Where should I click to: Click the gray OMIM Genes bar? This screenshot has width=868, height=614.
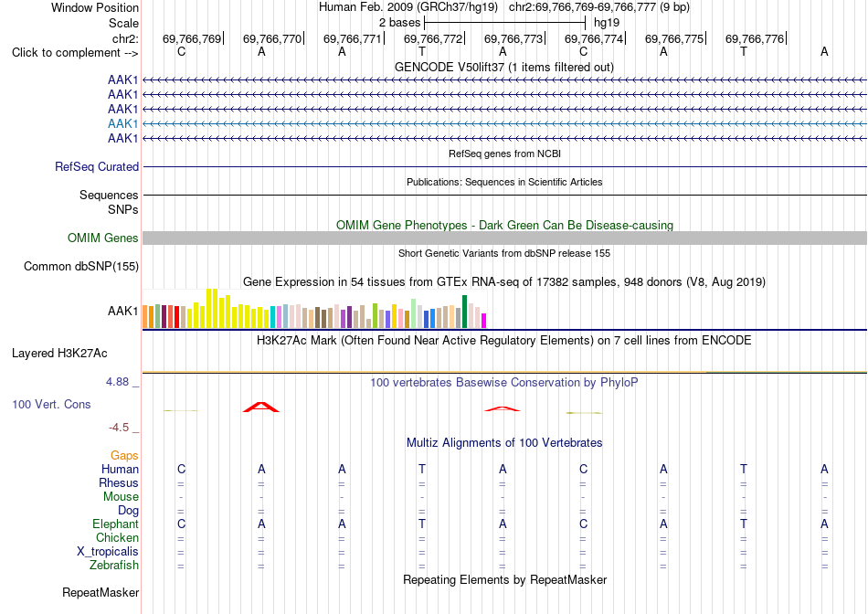(504, 238)
